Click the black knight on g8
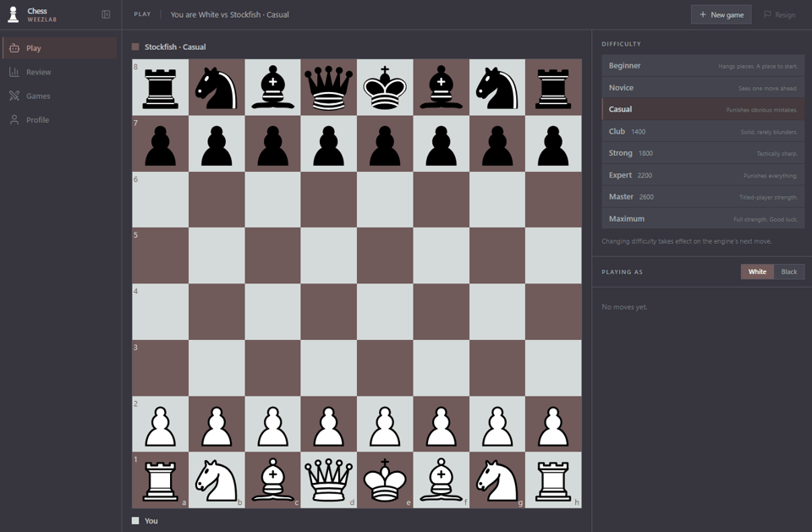This screenshot has width=812, height=532. tap(497, 87)
